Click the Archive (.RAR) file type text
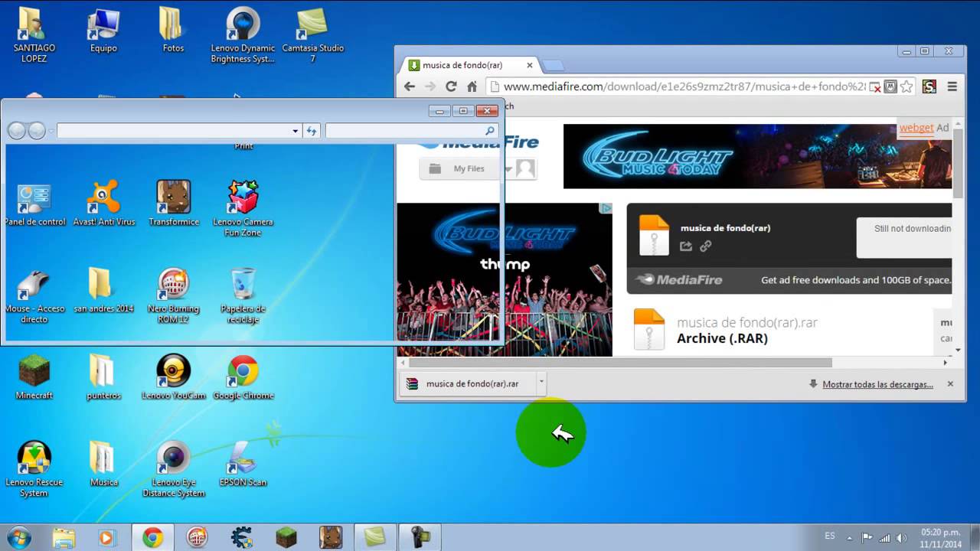The image size is (980, 551). coord(722,338)
